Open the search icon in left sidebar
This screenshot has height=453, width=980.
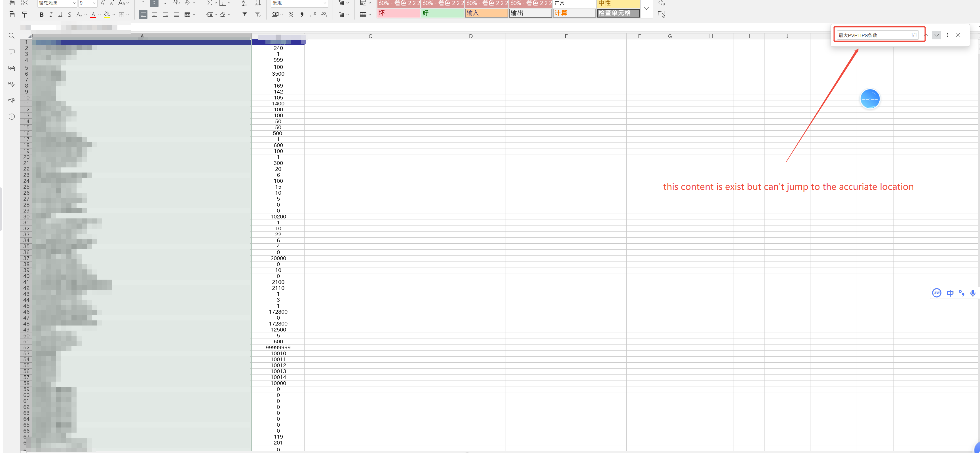coord(11,36)
